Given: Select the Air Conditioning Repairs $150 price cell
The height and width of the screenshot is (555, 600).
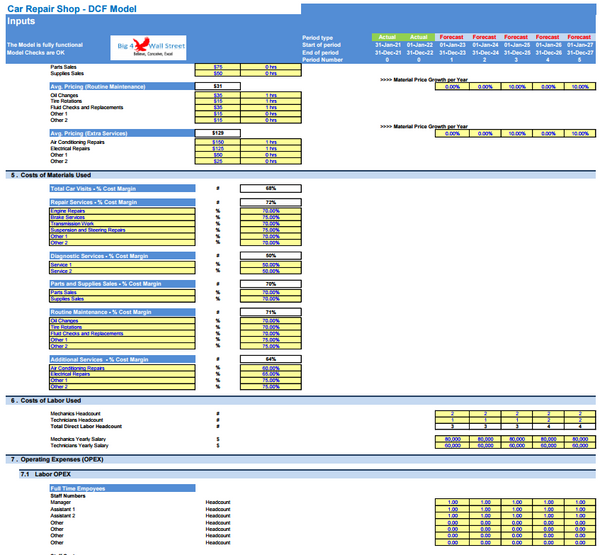Looking at the screenshot, I should tap(218, 142).
